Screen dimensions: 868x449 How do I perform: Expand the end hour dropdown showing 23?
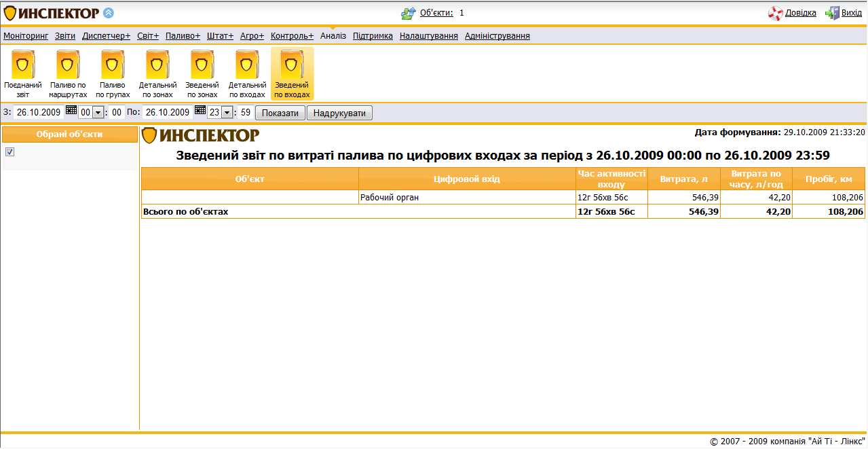click(x=227, y=113)
